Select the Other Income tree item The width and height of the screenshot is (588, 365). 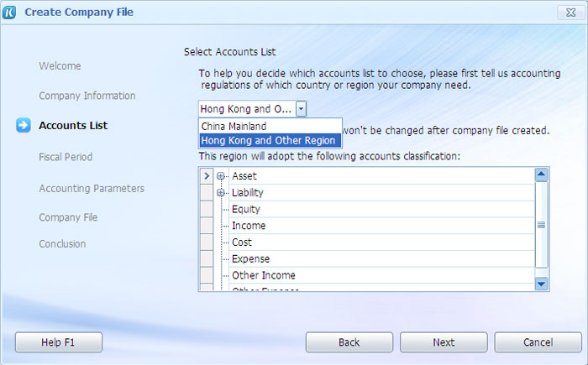(264, 275)
